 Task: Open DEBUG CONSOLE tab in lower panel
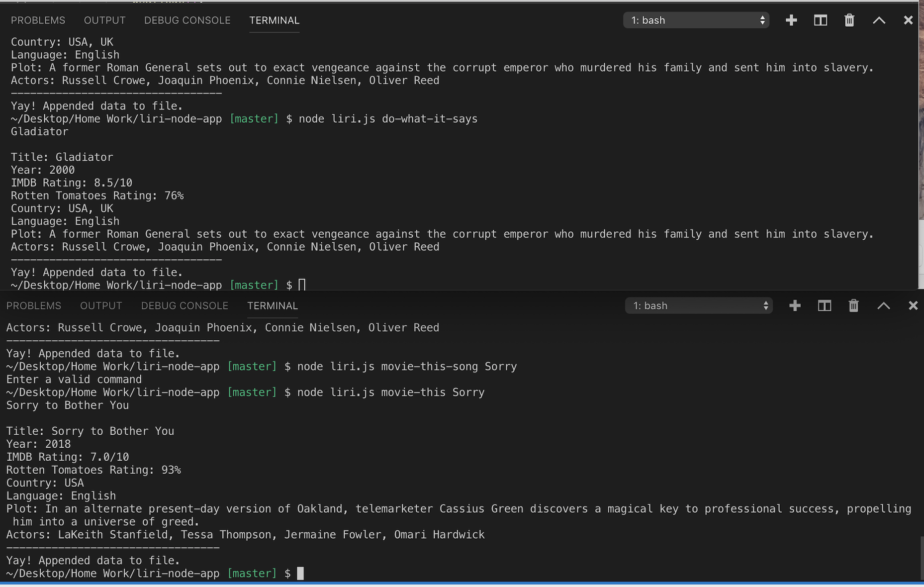185,306
